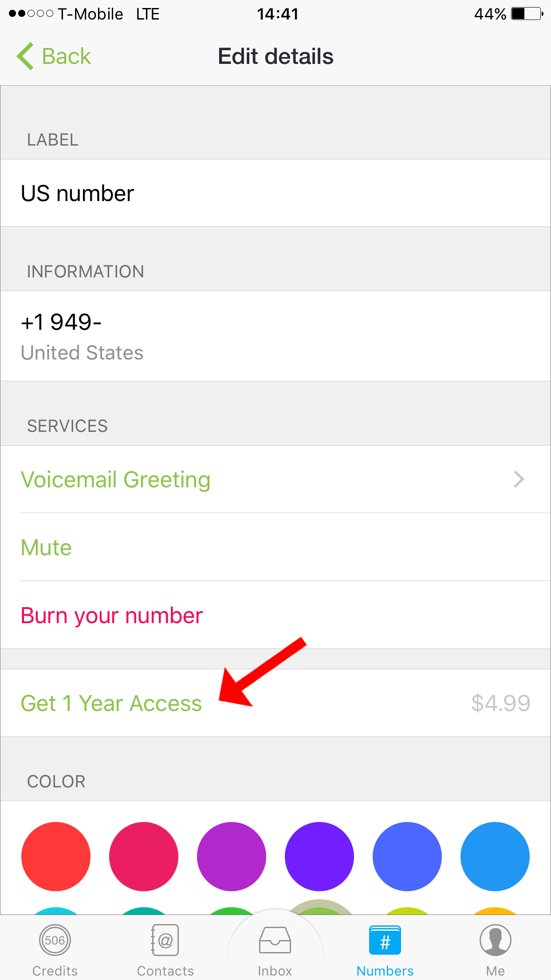This screenshot has height=980, width=551.
Task: Tap the $4.99 price label
Action: 500,703
